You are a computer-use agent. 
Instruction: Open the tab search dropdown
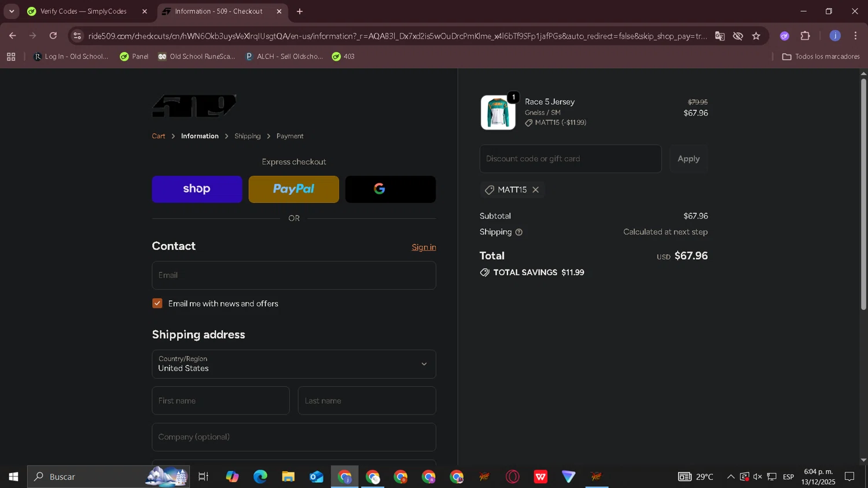[x=12, y=12]
